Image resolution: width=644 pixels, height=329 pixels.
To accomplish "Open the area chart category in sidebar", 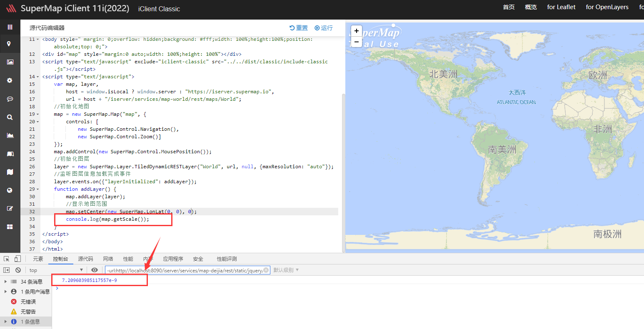I will pyautogui.click(x=10, y=135).
